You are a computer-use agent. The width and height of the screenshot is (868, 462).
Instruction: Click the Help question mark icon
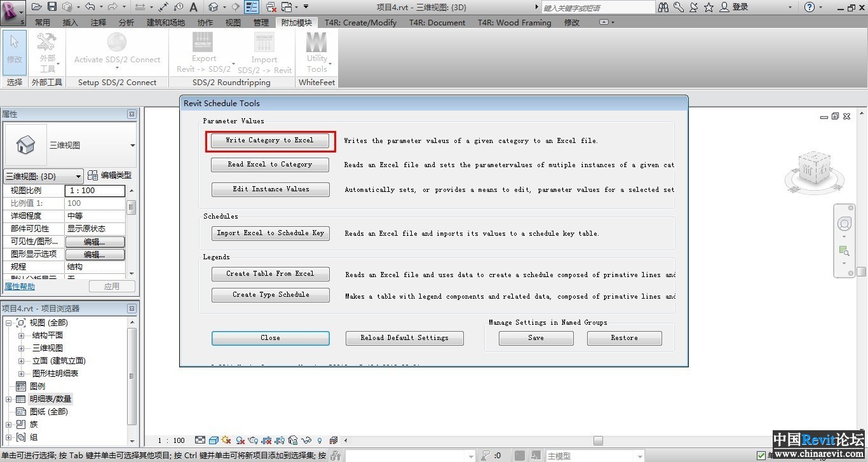click(809, 7)
